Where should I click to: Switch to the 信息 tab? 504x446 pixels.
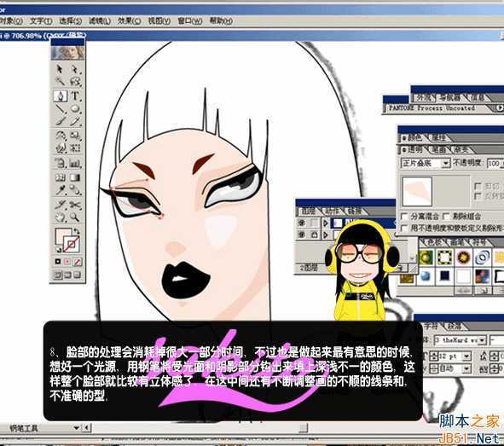[x=477, y=97]
